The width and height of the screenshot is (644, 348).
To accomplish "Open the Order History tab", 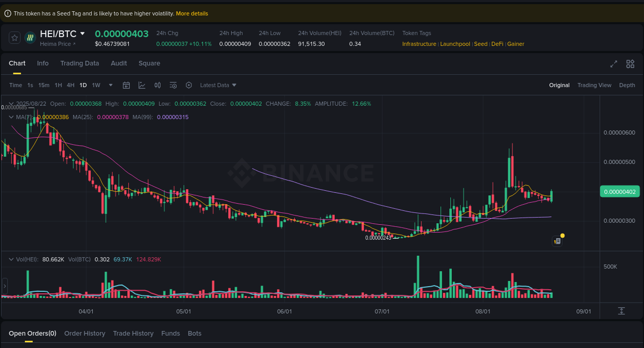I will (84, 334).
